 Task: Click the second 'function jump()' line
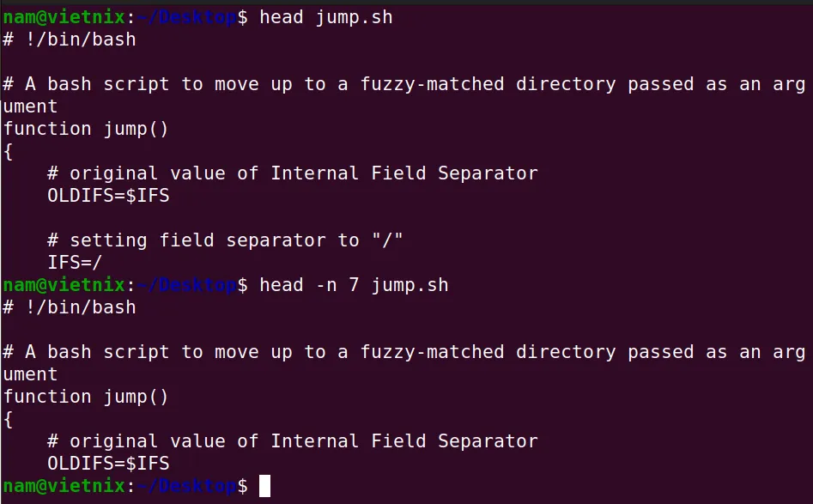[86, 398]
